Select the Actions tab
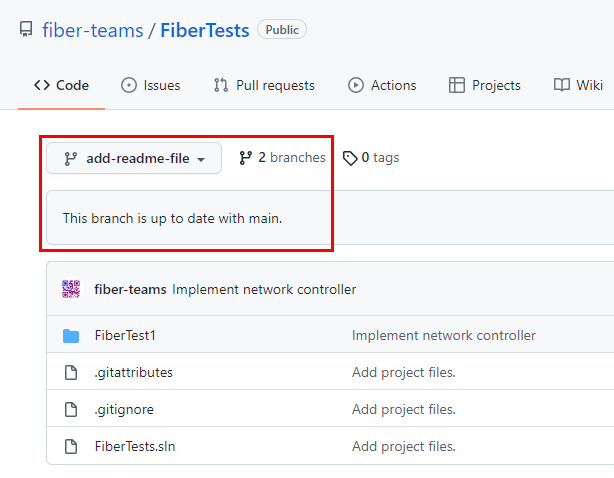Viewport: 614px width, 478px height. [382, 85]
